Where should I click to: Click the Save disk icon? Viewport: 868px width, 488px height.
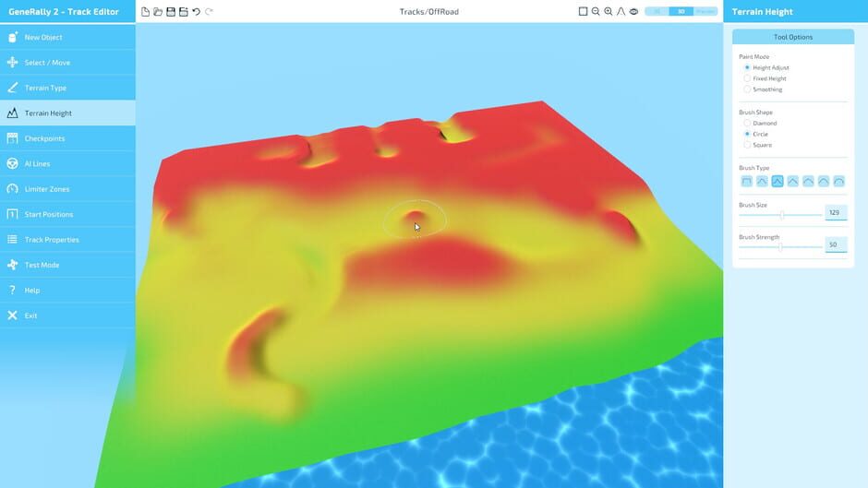[x=171, y=12]
